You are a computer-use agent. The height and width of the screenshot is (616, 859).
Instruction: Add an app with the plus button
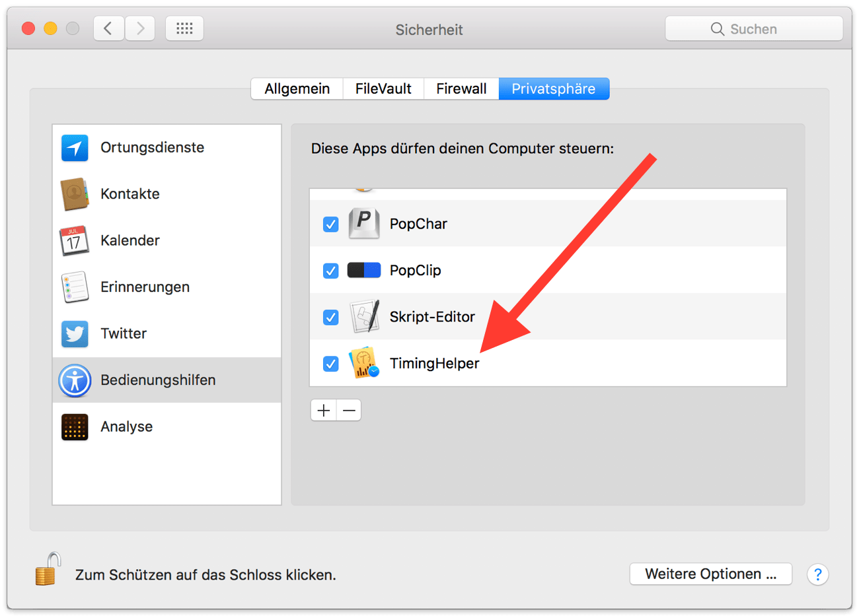324,410
